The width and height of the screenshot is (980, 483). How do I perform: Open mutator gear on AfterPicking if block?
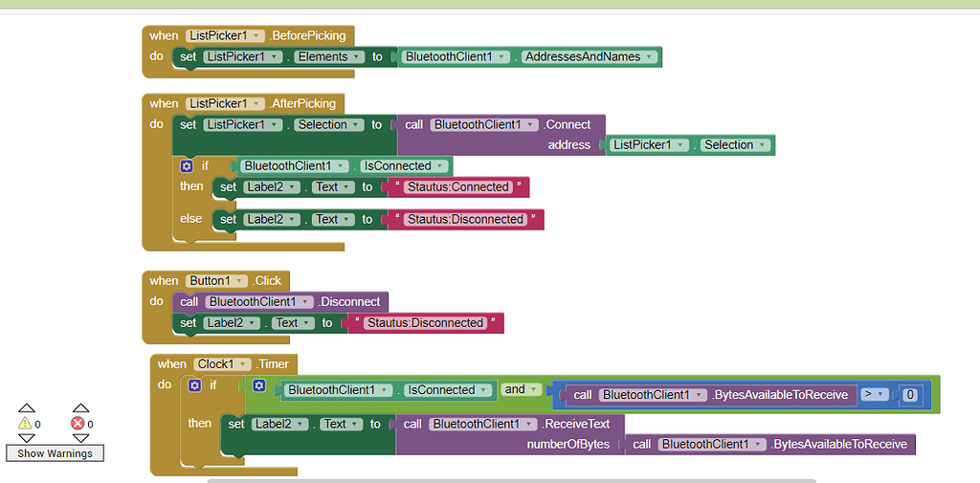point(188,165)
